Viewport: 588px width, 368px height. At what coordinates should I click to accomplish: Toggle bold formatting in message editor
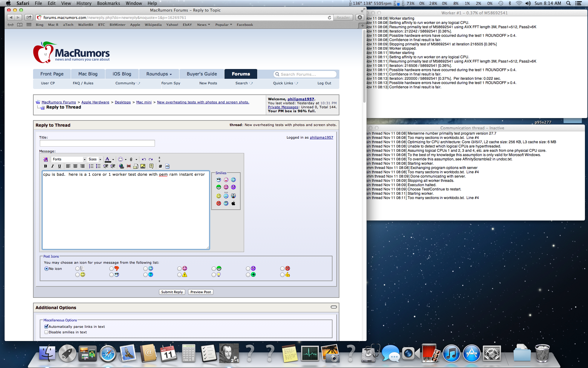(x=45, y=166)
